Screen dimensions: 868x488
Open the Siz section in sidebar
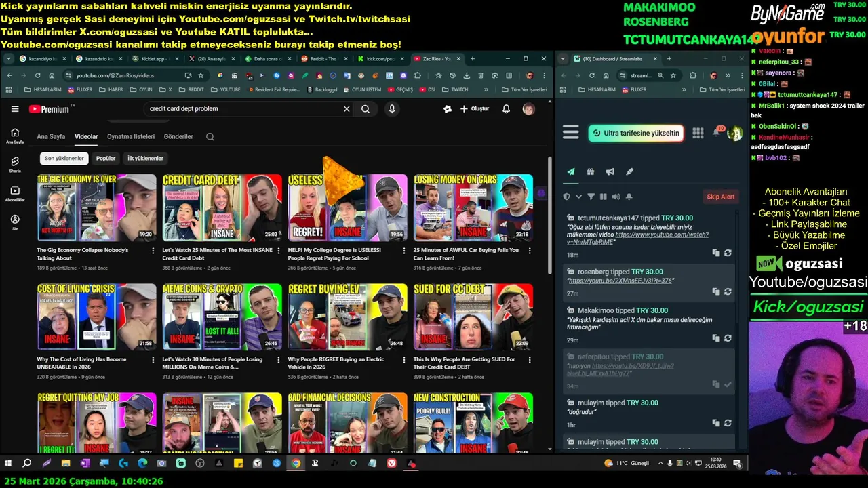tap(15, 222)
